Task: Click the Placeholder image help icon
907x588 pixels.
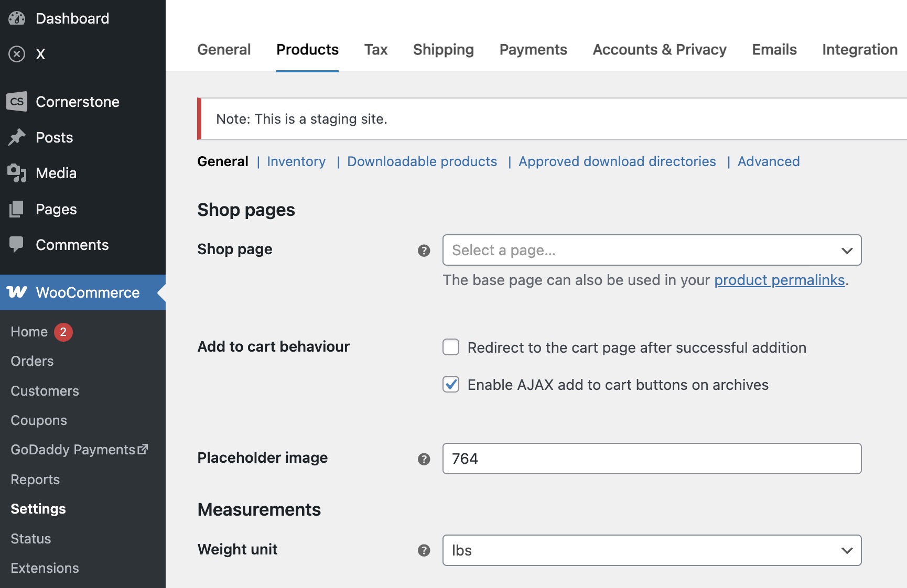Action: click(424, 459)
